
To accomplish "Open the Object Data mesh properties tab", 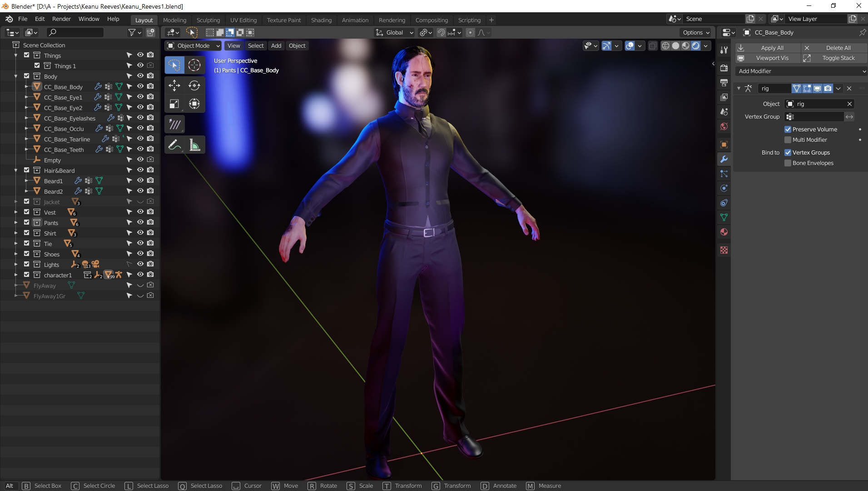I will point(724,217).
